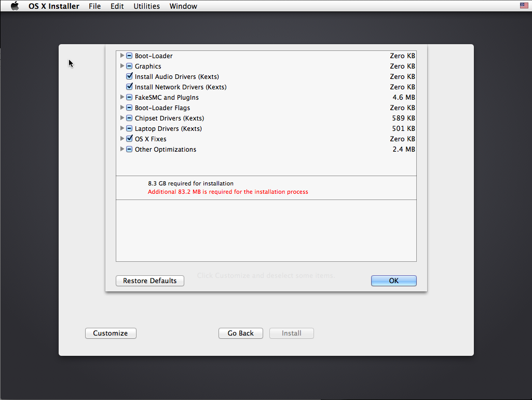The image size is (532, 400).
Task: Select the FakeSMC and PlugIns label
Action: click(167, 98)
